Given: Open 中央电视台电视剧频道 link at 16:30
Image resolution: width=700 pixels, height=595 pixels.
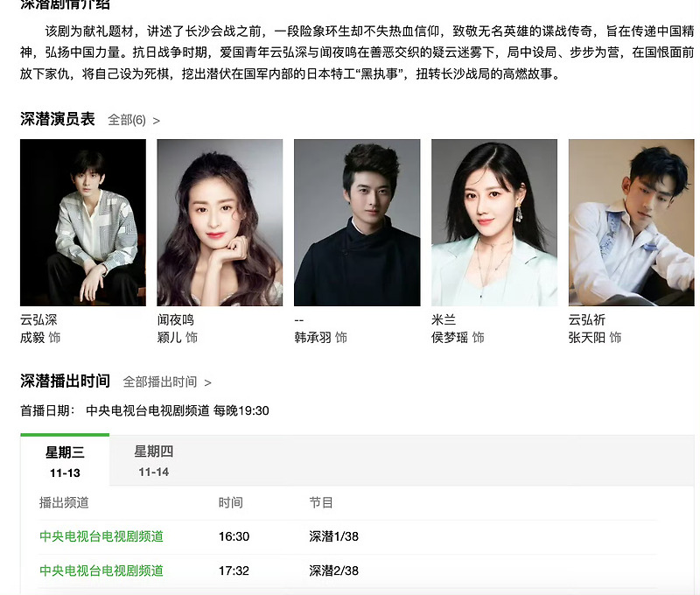Looking at the screenshot, I should pos(101,536).
